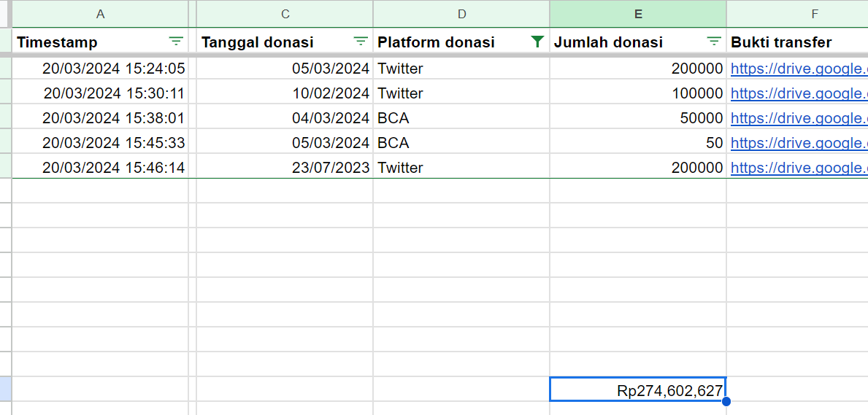Select the total cell Rp274,602,627
The width and height of the screenshot is (868, 415).
tap(638, 389)
